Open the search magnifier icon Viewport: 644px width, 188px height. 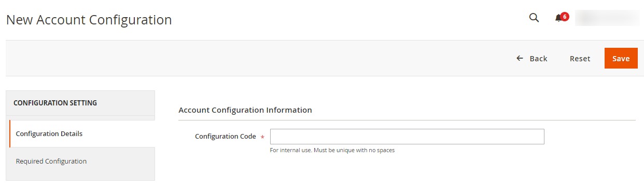click(x=534, y=18)
